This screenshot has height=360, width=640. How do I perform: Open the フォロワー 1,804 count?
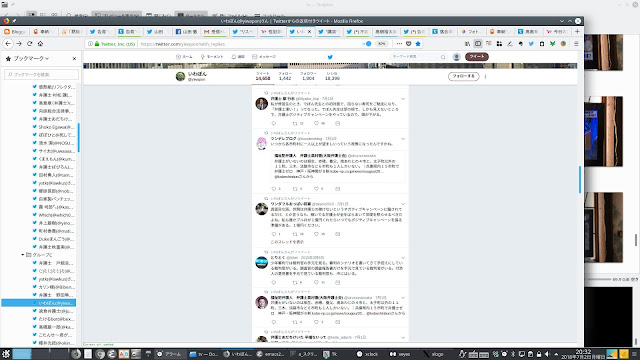(308, 76)
